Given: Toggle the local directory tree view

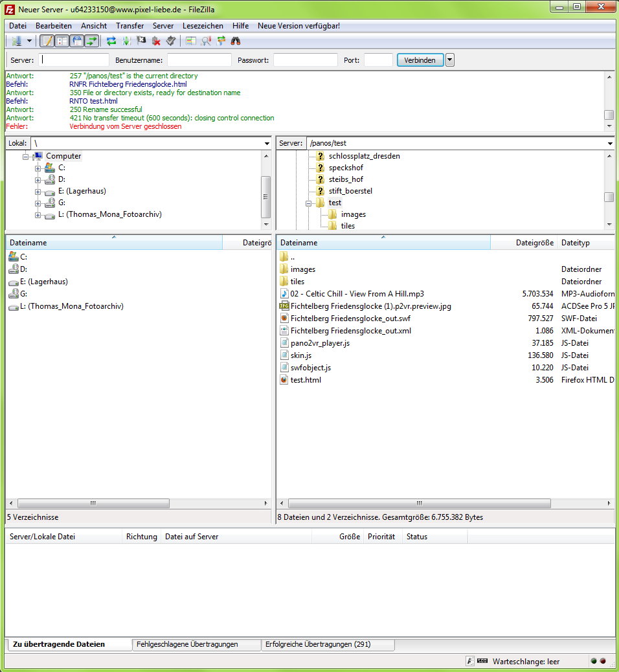Looking at the screenshot, I should 62,41.
